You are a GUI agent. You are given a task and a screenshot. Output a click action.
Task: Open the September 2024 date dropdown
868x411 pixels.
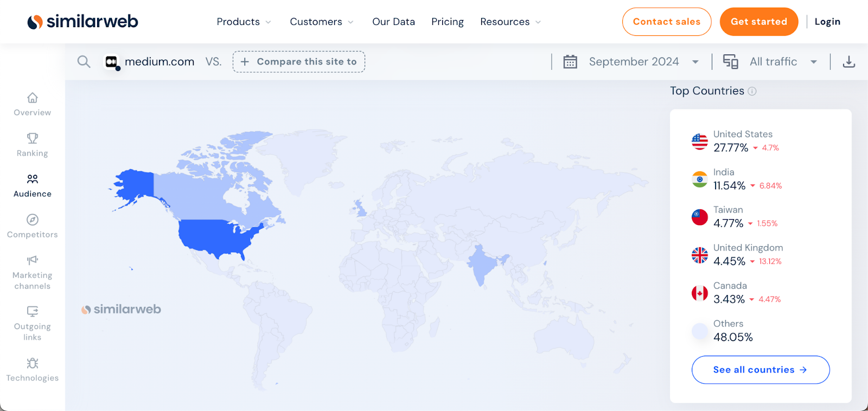click(x=644, y=62)
